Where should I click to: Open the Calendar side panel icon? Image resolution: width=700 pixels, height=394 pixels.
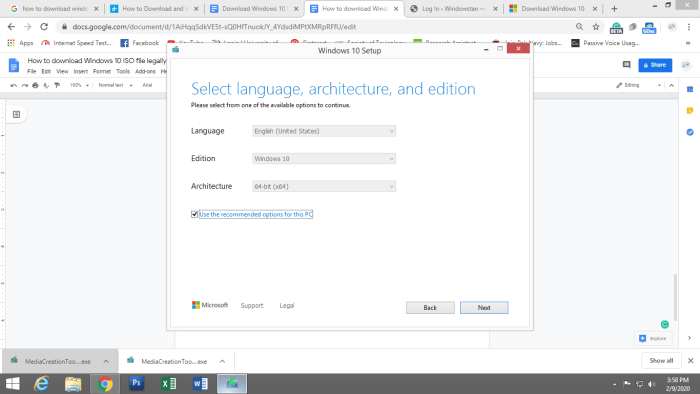690,89
